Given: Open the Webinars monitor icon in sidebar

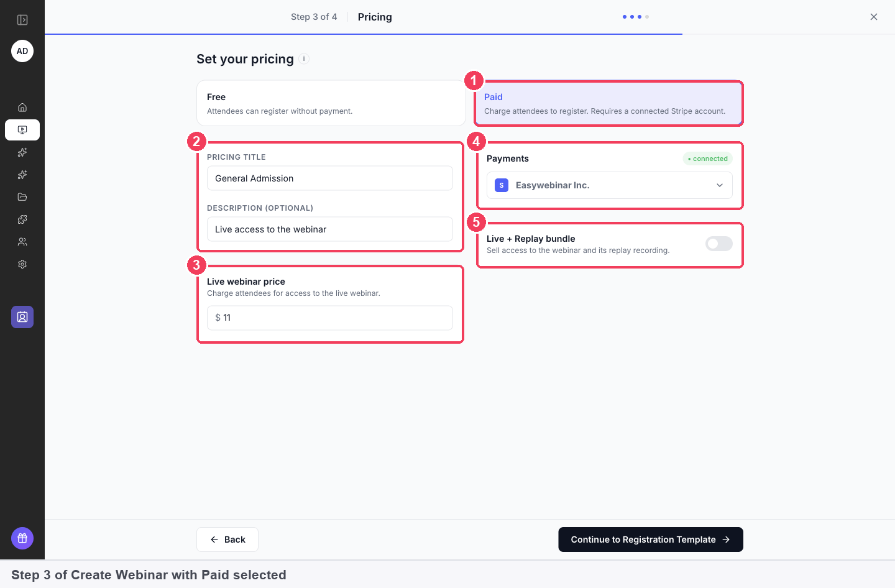Looking at the screenshot, I should click(x=22, y=130).
